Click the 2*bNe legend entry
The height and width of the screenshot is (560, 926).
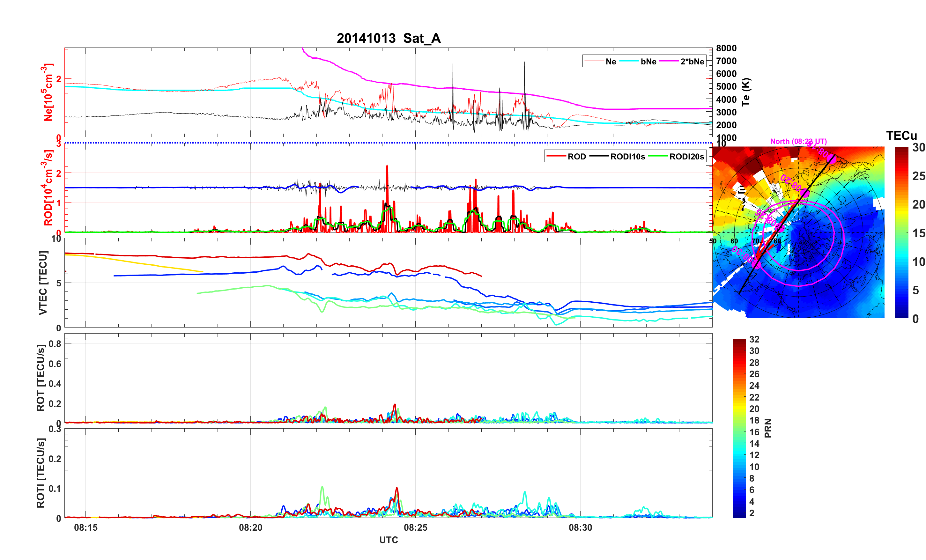tap(692, 62)
